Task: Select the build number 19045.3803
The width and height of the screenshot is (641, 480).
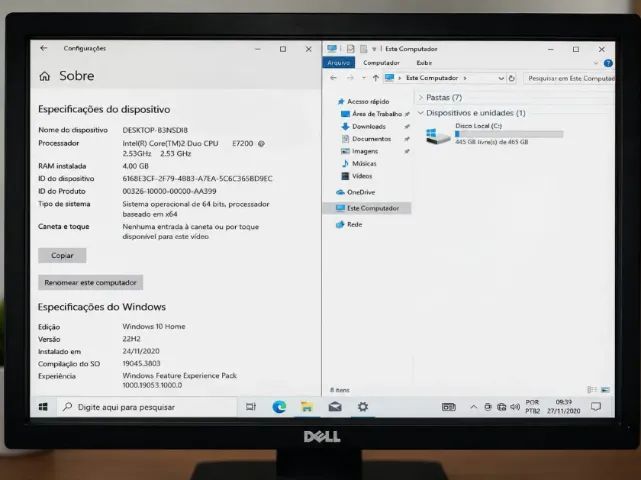Action: [x=141, y=363]
